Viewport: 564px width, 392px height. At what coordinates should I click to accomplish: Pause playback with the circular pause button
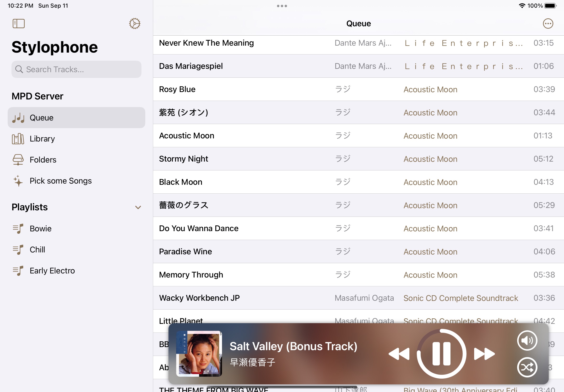441,354
